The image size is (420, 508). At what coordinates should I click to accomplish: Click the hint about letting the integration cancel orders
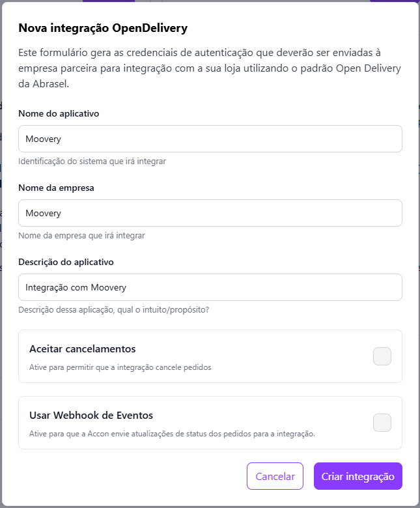tap(120, 367)
